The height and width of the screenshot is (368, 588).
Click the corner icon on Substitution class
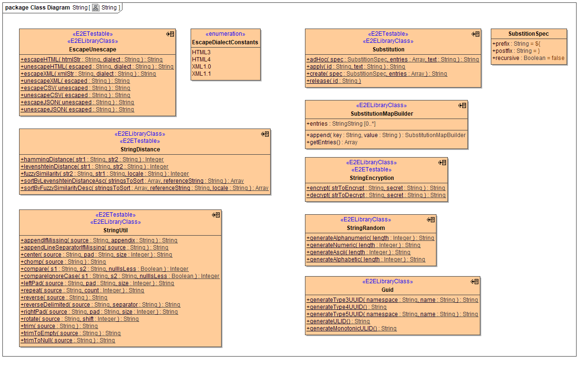pos(476,34)
